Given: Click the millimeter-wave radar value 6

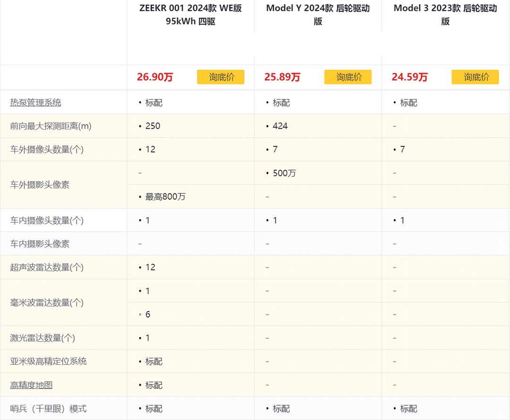Looking at the screenshot, I should [x=148, y=314].
